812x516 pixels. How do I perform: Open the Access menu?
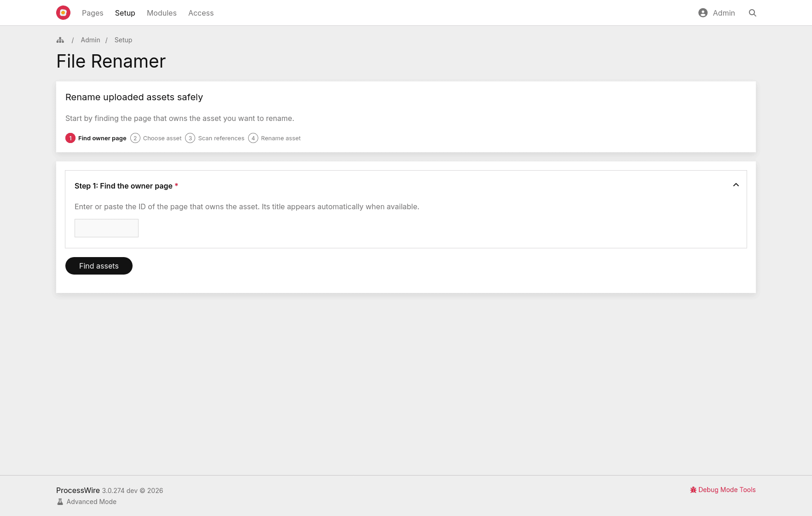point(201,13)
